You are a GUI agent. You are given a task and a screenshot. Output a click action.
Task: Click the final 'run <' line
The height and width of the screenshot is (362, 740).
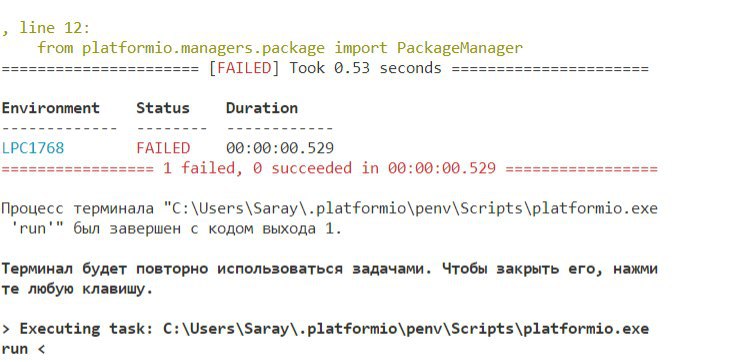(x=23, y=349)
